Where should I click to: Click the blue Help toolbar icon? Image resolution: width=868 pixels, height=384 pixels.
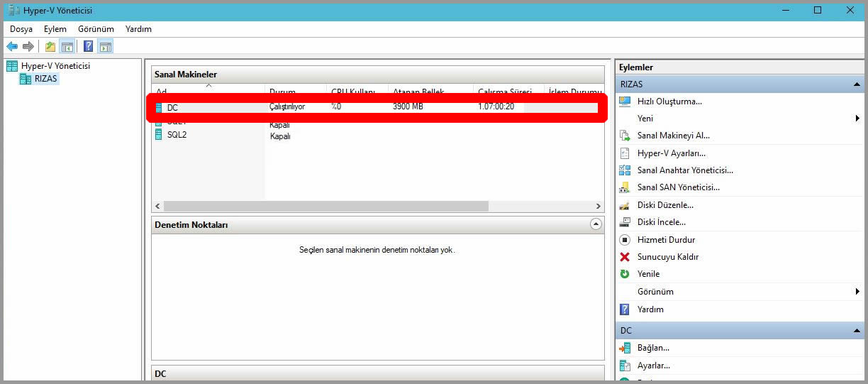(88, 47)
